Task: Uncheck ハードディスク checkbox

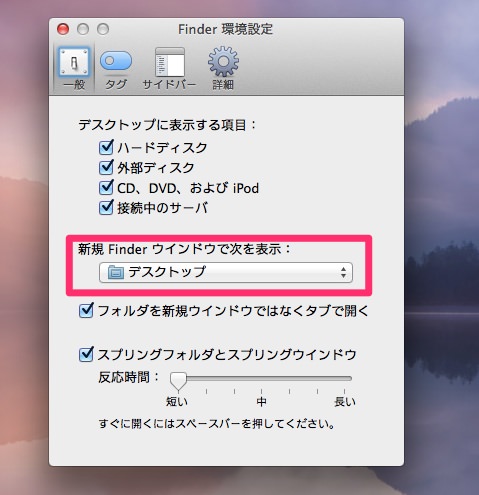Action: (x=106, y=147)
